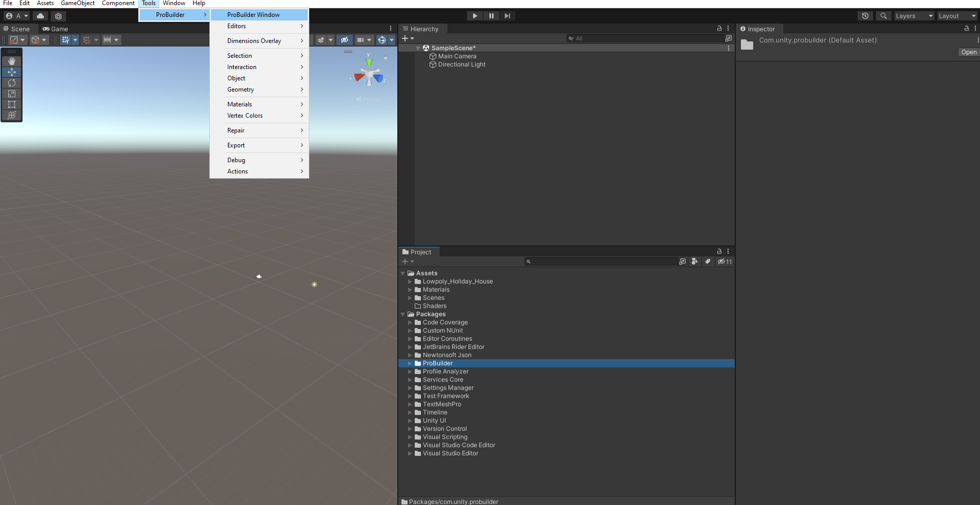Screen dimensions: 980x505
Task: Collapse the SampleScene hierarchy
Action: (418, 48)
